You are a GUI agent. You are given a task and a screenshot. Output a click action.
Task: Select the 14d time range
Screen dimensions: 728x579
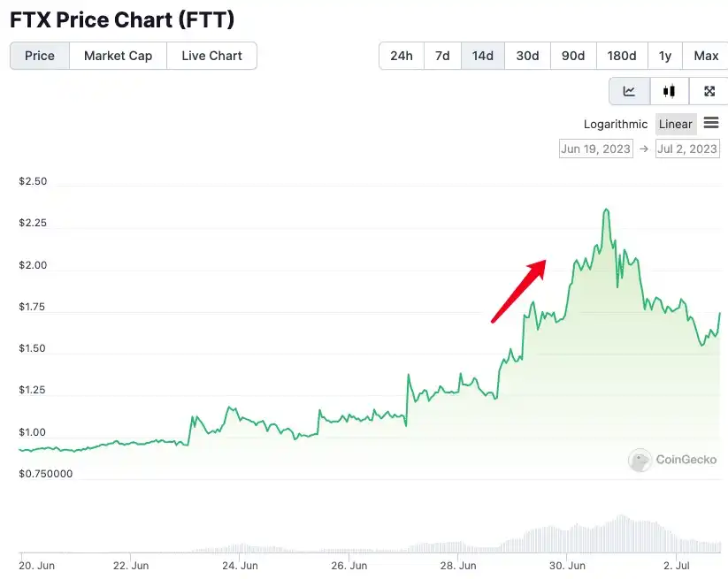(482, 55)
